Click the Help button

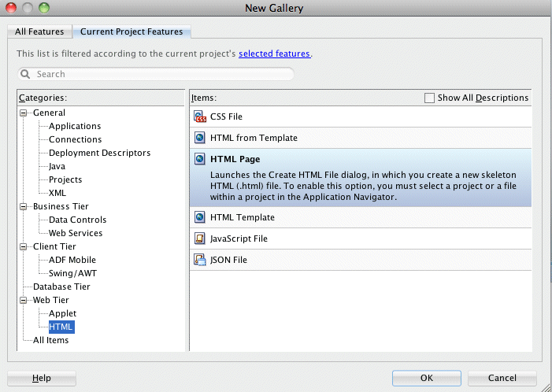(42, 378)
